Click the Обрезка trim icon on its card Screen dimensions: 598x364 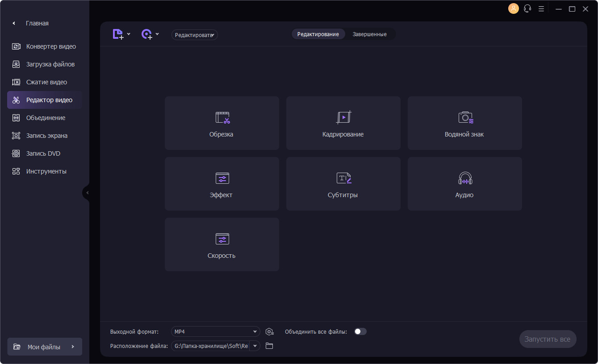pos(222,118)
